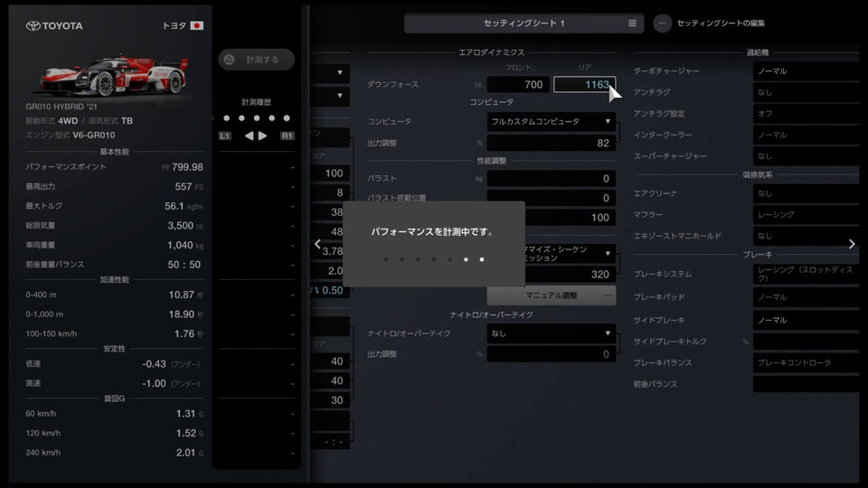The image size is (868, 488).
Task: Open the three-dot options on マニュアル調整
Action: 608,296
